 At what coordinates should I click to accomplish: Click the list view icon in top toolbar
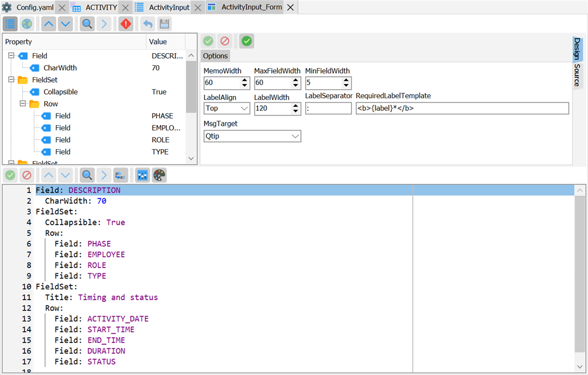[10, 24]
